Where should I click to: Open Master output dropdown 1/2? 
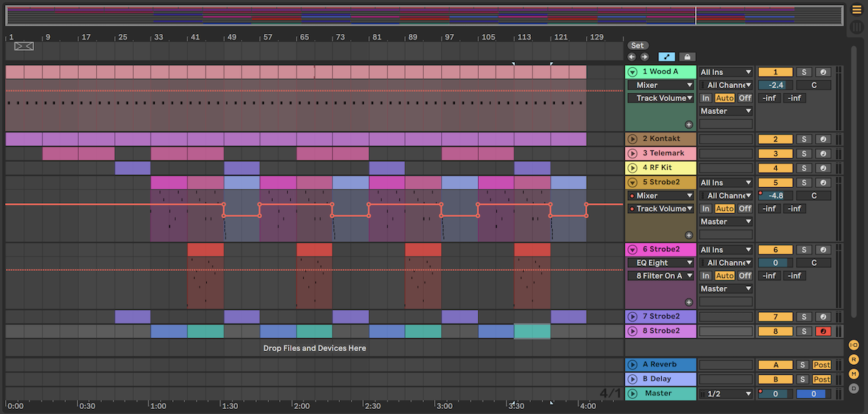tap(726, 394)
